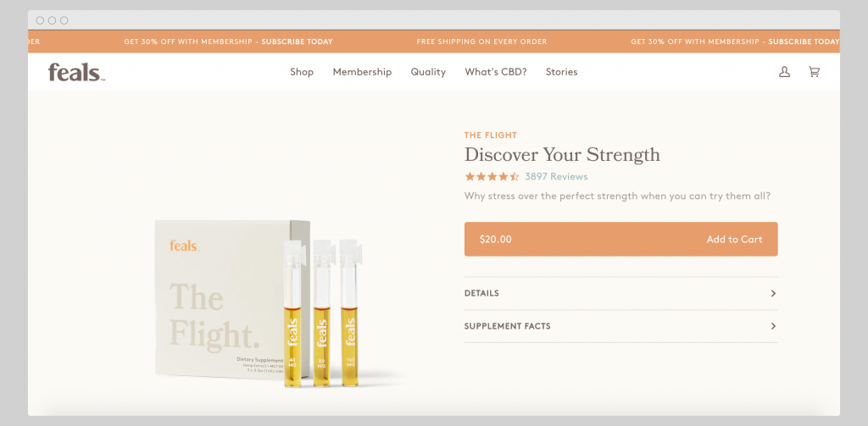Image resolution: width=868 pixels, height=426 pixels.
Task: Click the middle browser window dot
Action: [52, 20]
